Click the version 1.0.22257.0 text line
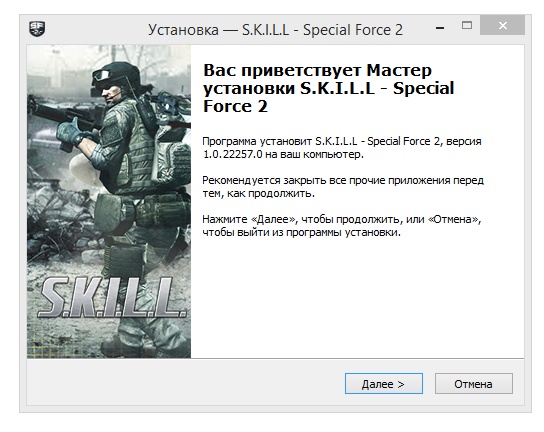This screenshot has width=544, height=432. click(x=283, y=154)
